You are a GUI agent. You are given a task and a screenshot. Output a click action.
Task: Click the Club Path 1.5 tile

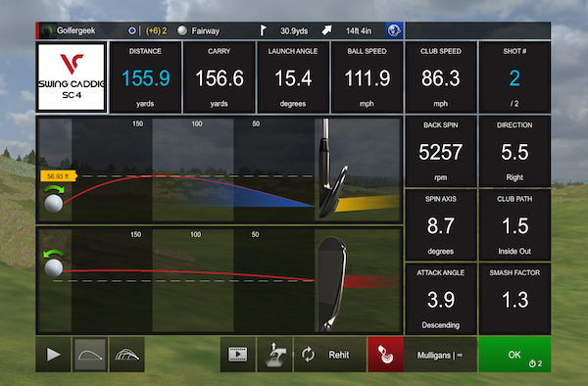(x=514, y=225)
